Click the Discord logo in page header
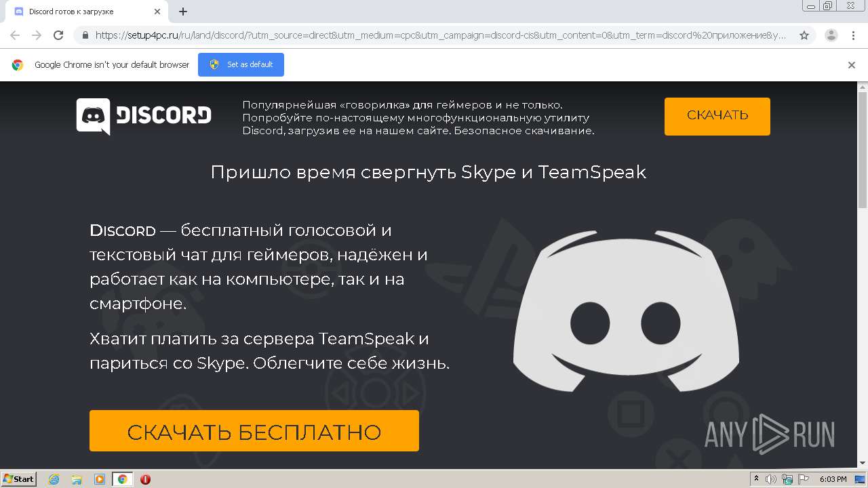The width and height of the screenshot is (868, 488). pos(144,116)
